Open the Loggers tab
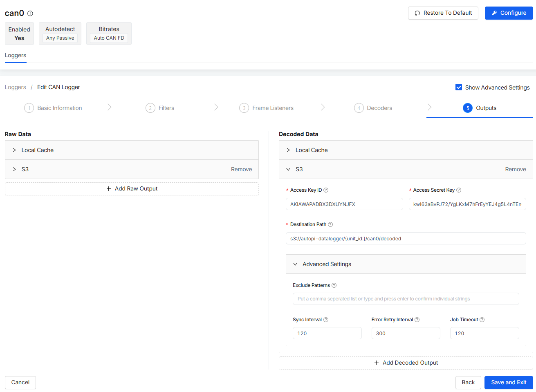536x392 pixels. pos(16,55)
